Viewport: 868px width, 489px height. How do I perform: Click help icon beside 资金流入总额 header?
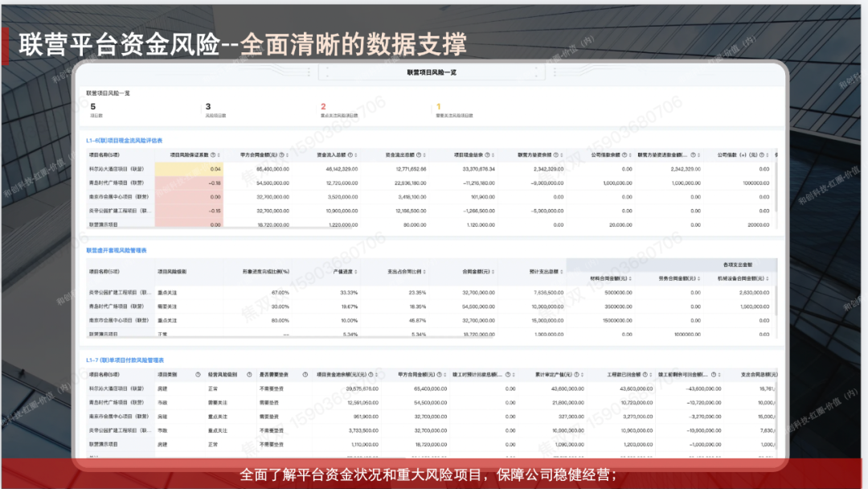354,155
